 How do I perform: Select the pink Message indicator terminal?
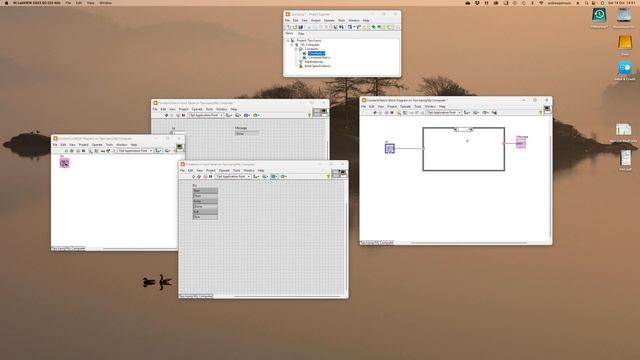pyautogui.click(x=521, y=143)
